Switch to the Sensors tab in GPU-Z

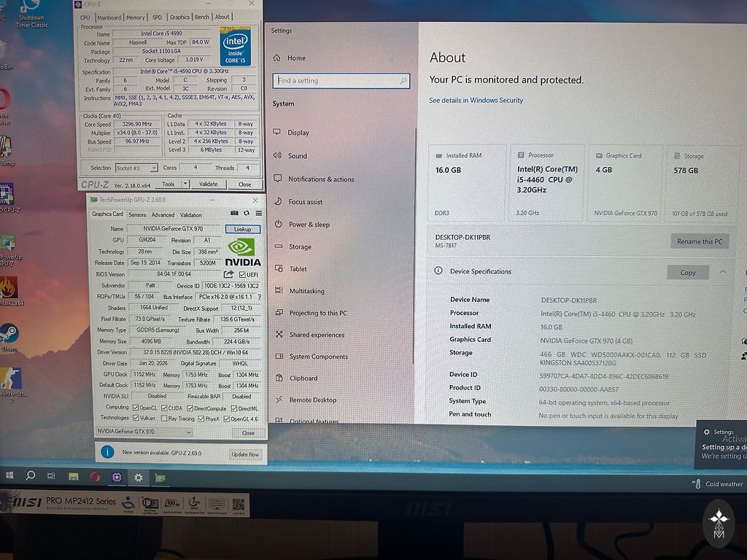click(137, 214)
